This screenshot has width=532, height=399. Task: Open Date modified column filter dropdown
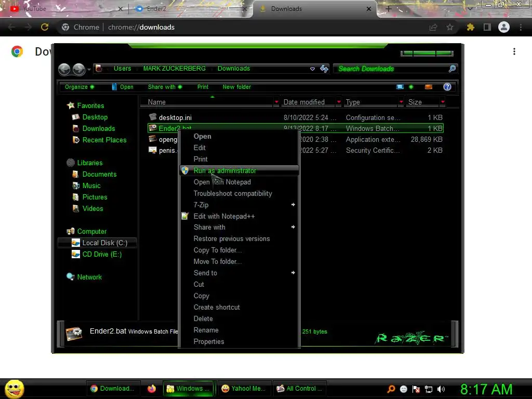(339, 102)
